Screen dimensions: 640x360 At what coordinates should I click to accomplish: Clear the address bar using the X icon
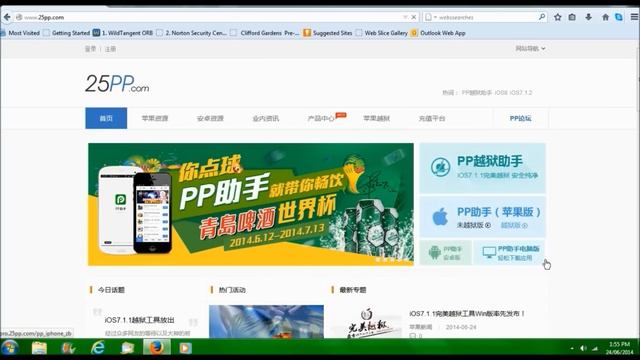click(x=413, y=17)
